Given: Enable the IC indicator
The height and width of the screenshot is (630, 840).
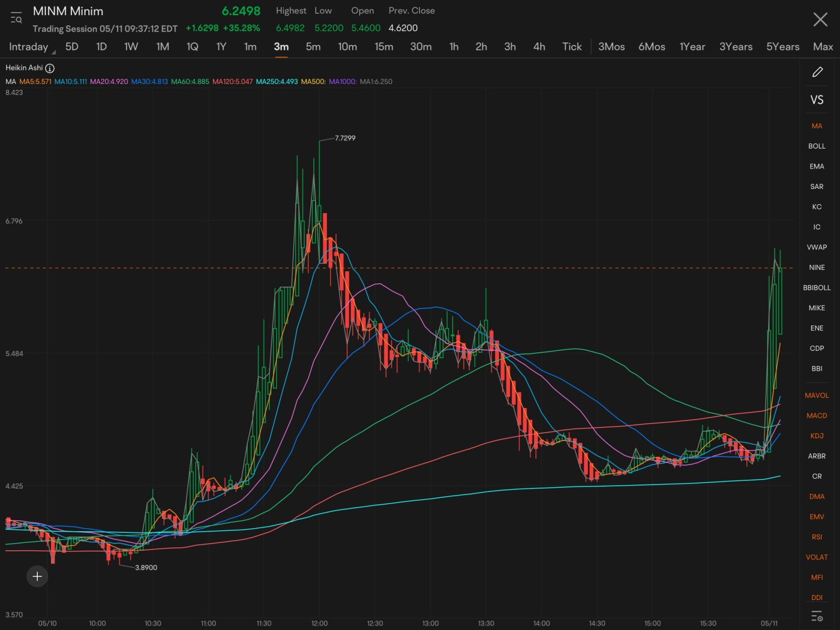Looking at the screenshot, I should point(817,227).
